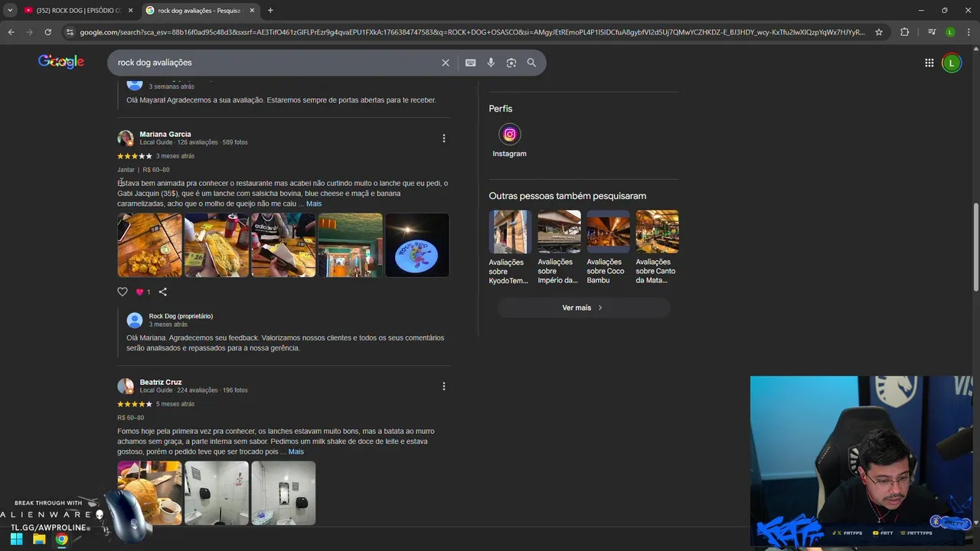
Task: Open Mariana's fried food photo thumbnail
Action: (149, 245)
